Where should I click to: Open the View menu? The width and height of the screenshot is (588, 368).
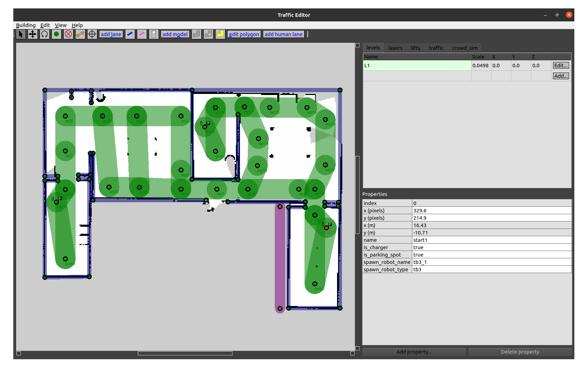pos(61,25)
